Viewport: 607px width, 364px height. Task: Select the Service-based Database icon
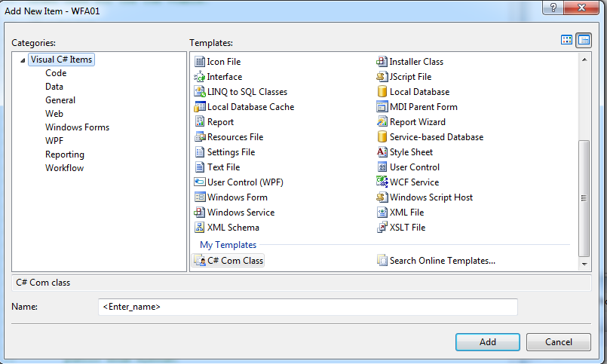click(382, 137)
